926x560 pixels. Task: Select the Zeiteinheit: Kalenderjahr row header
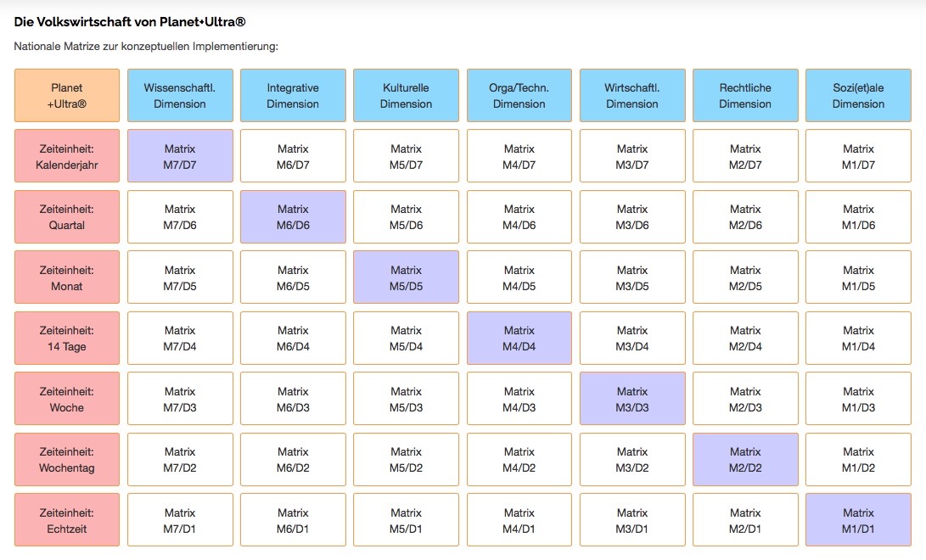(67, 156)
